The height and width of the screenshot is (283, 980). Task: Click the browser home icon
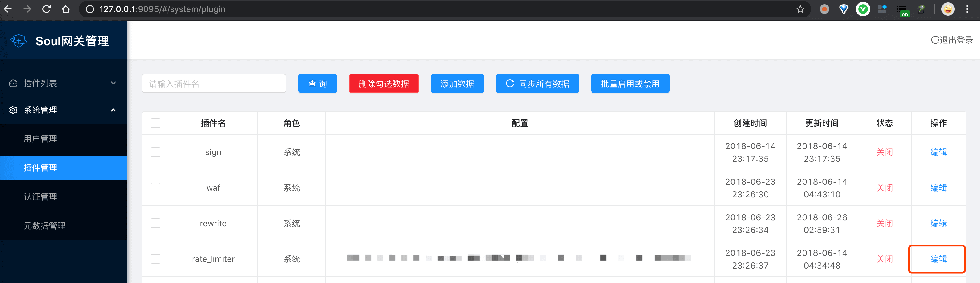[65, 9]
